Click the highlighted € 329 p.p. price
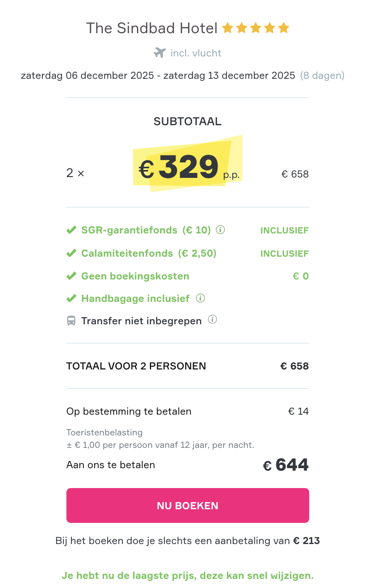 pos(189,167)
